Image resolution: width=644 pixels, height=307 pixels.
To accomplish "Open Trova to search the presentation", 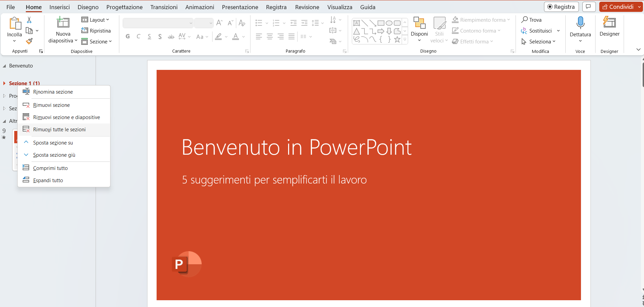I will point(532,20).
